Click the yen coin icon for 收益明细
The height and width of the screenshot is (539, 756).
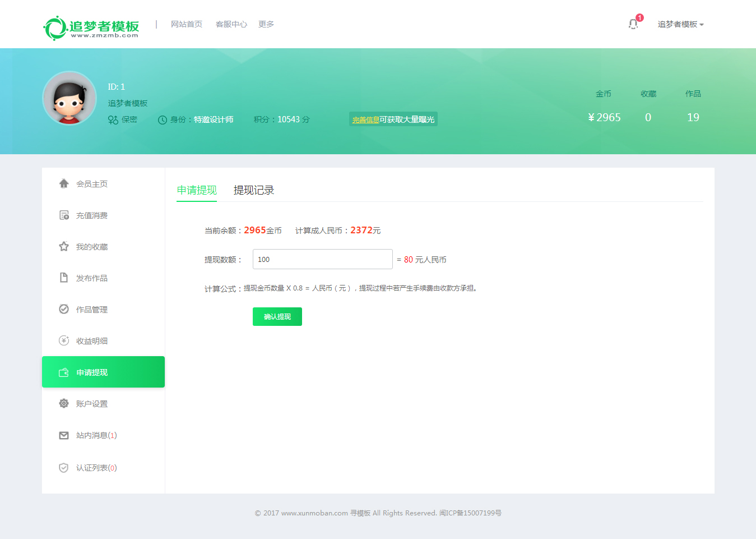click(64, 340)
